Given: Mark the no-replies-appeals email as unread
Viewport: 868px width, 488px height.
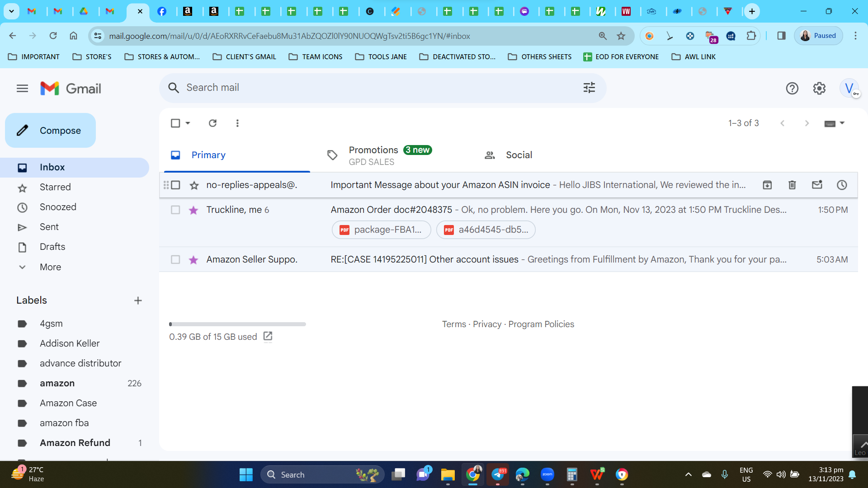Looking at the screenshot, I should click(817, 185).
